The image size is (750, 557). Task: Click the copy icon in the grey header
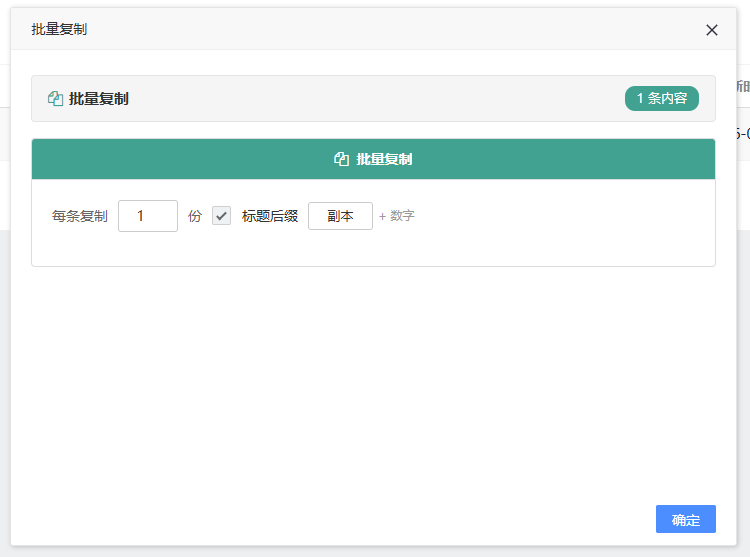(56, 99)
